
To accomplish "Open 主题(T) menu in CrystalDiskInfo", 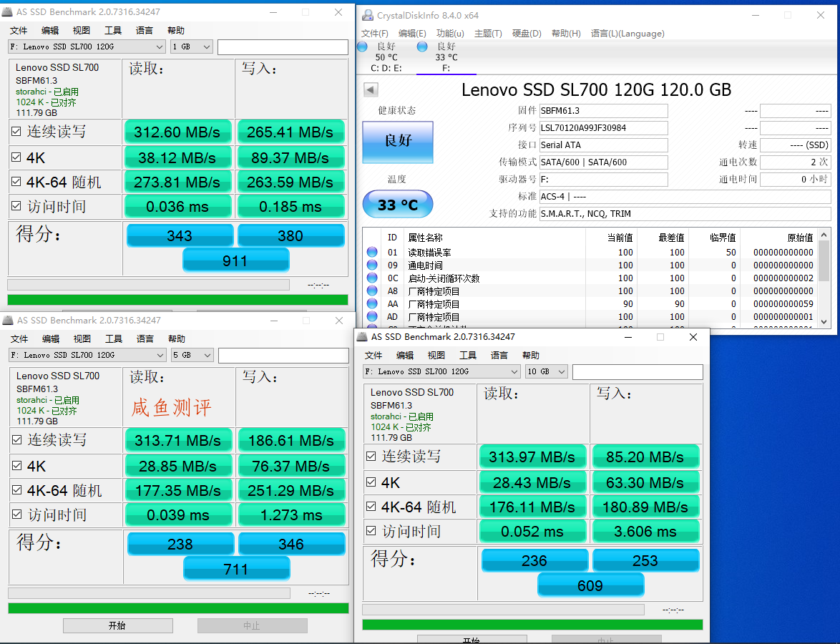I will (x=488, y=33).
